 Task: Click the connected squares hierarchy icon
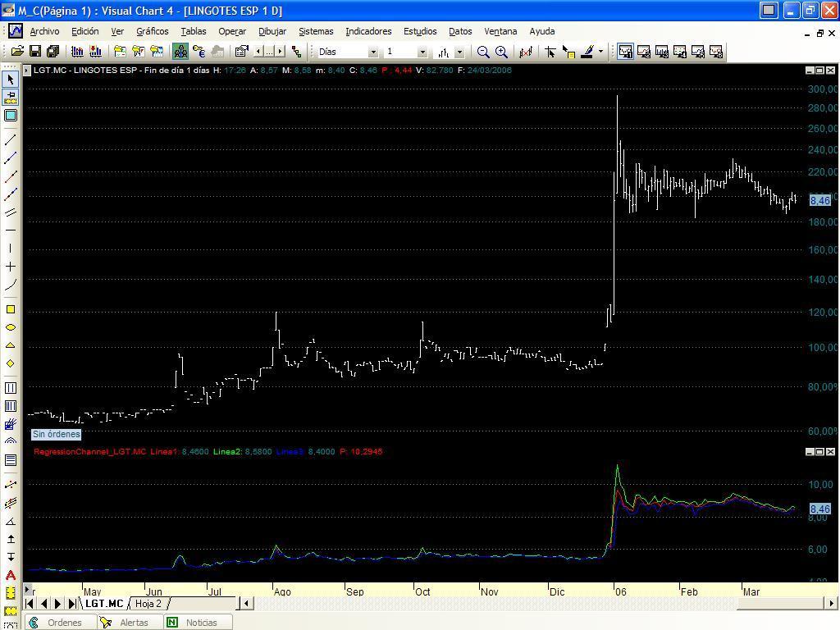(296, 52)
